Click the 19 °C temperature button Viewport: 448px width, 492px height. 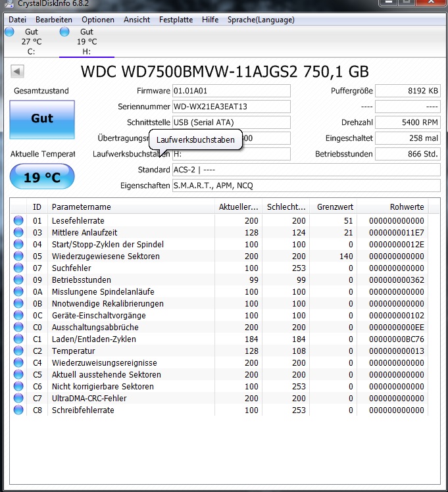click(x=42, y=177)
